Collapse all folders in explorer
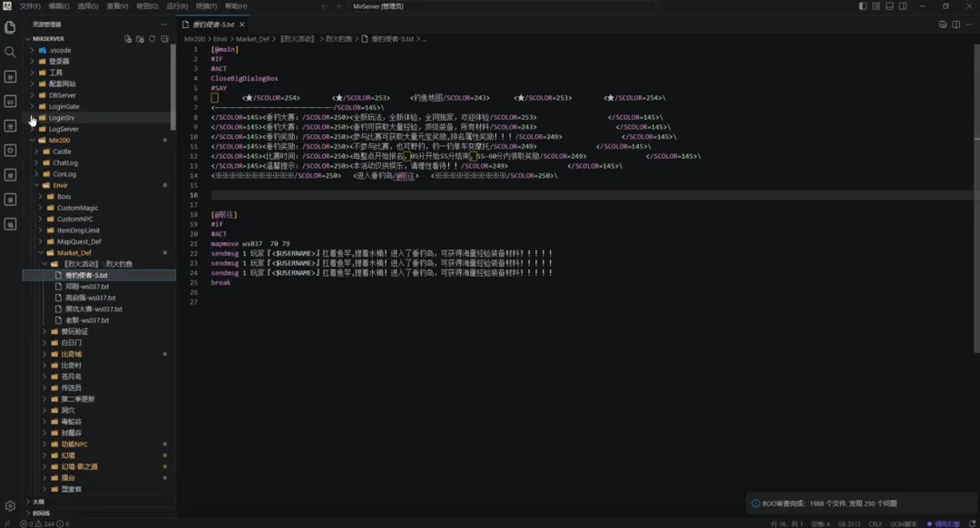980x528 pixels. click(164, 39)
